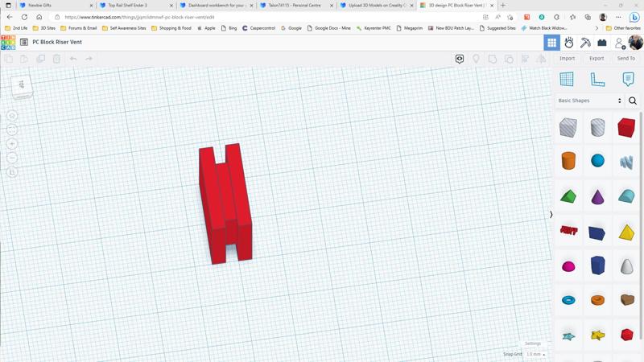Viewport: 644px width, 362px height.
Task: Zoom in with the plus button
Action: pos(12,144)
